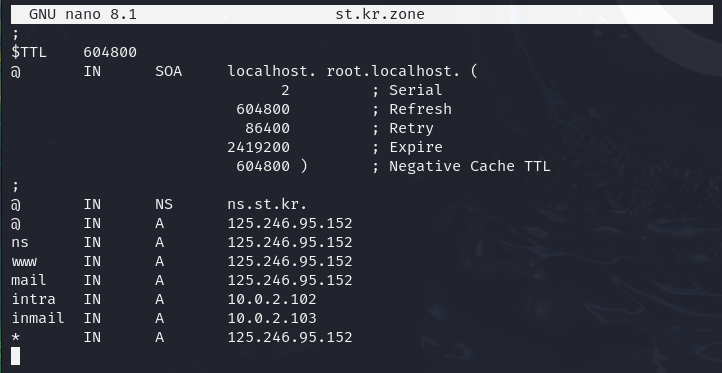Click the ns host record name
The height and width of the screenshot is (373, 722).
click(x=20, y=242)
